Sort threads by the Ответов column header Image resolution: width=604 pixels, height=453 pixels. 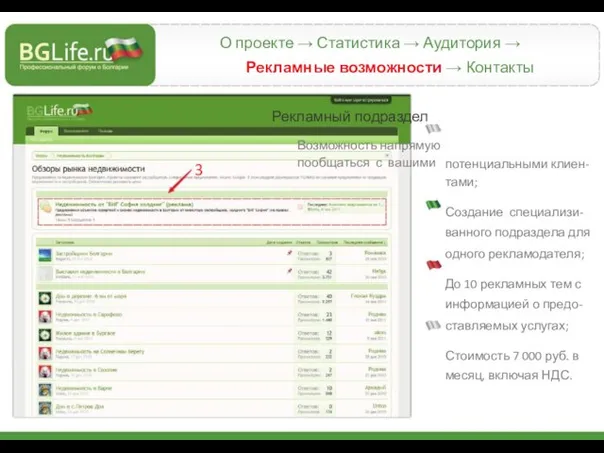tap(304, 242)
